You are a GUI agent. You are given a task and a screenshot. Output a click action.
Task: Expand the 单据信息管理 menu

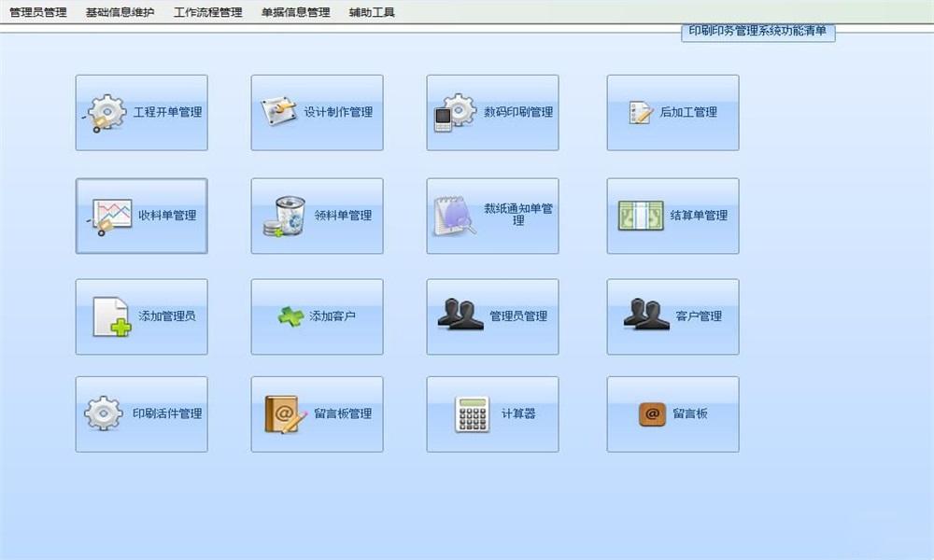295,13
